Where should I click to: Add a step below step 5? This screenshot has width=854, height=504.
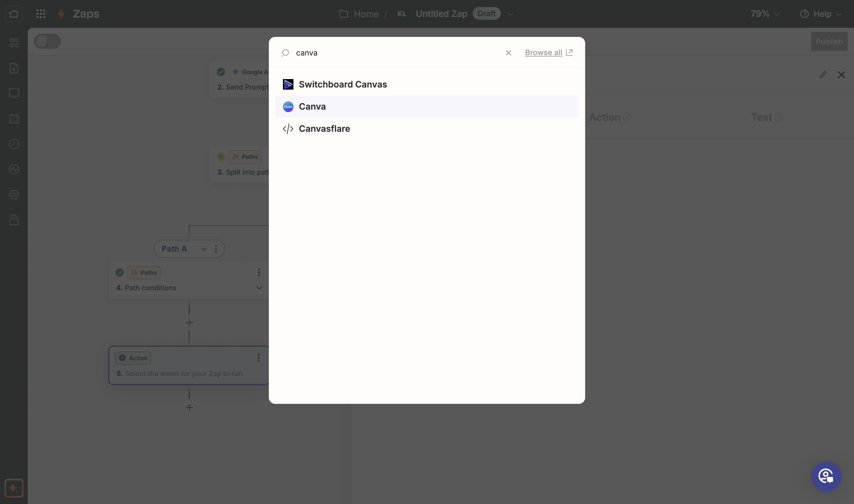[x=189, y=408]
